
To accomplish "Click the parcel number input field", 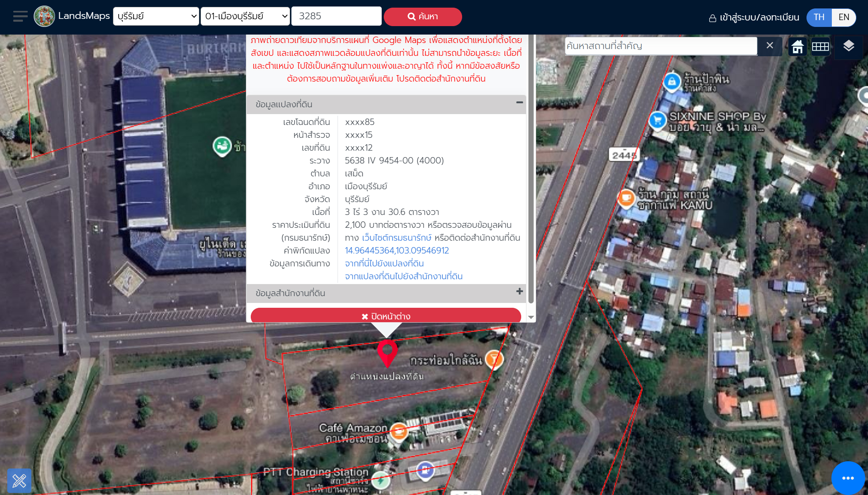I will click(336, 16).
